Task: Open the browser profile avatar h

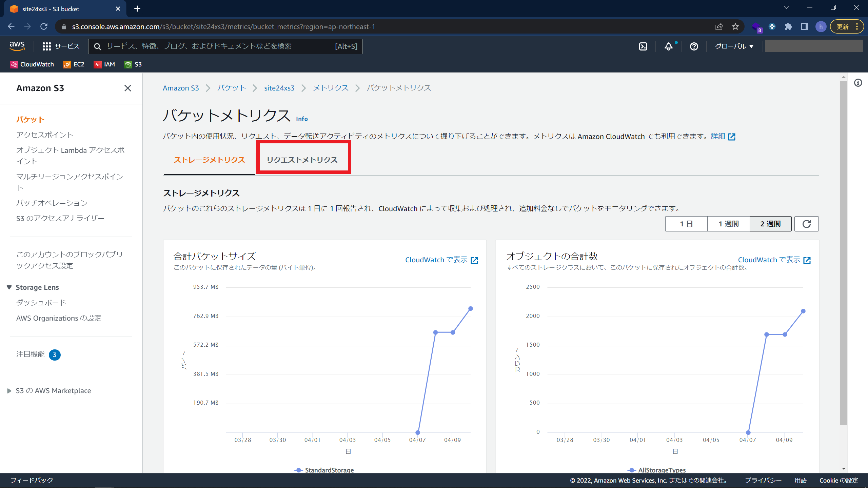Action: pos(821,26)
